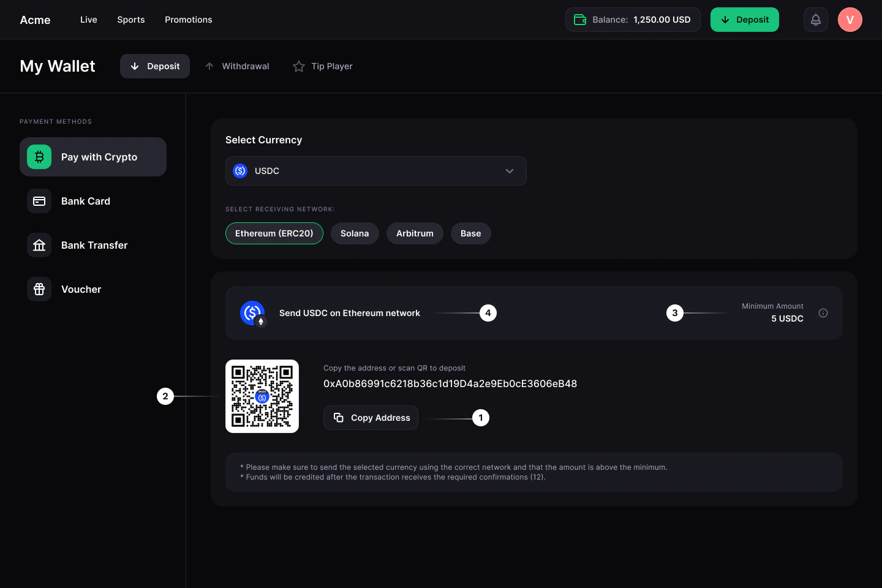
Task: Select the Base network
Action: (471, 233)
